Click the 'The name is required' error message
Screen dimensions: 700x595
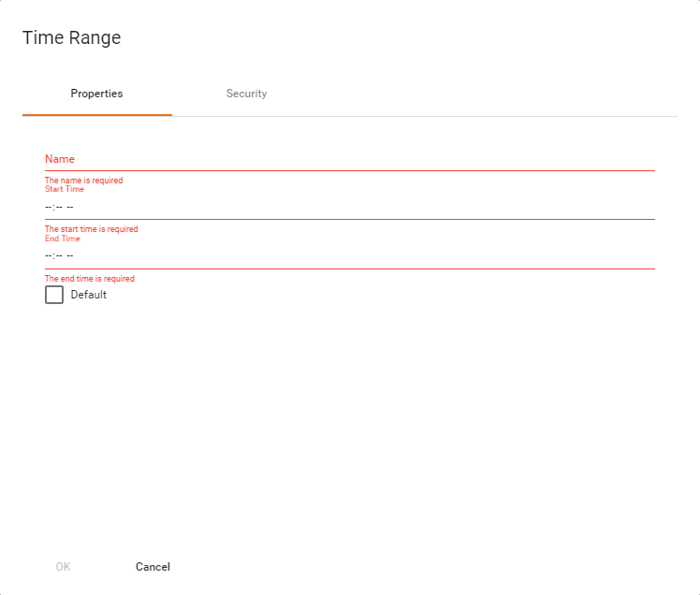click(83, 181)
